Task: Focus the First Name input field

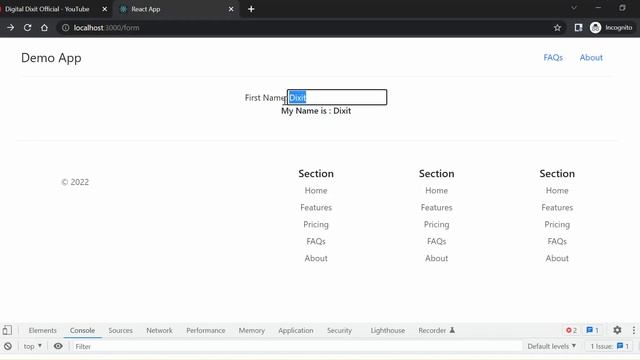Action: tap(337, 97)
